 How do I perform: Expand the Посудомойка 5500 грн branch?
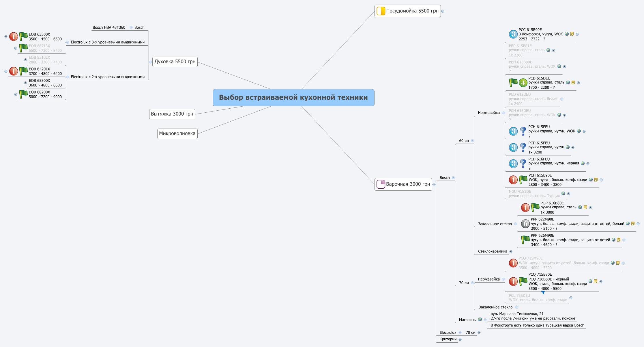click(443, 11)
